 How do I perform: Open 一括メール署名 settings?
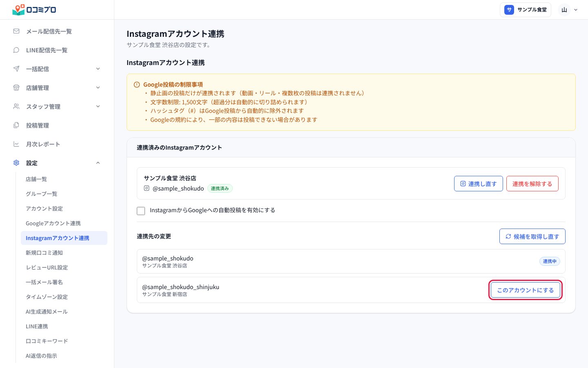tap(64, 282)
